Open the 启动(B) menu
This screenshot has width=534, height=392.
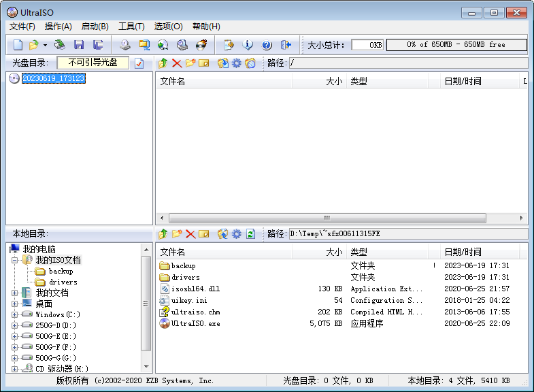(95, 27)
